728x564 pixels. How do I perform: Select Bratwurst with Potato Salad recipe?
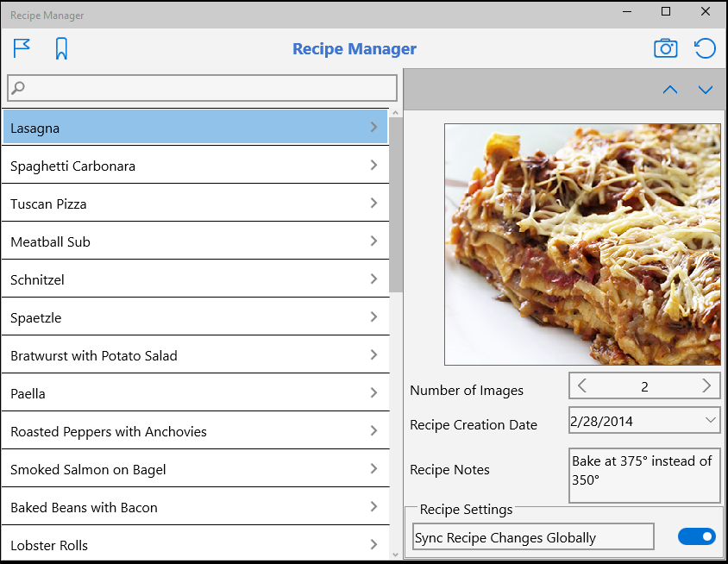pyautogui.click(x=196, y=354)
